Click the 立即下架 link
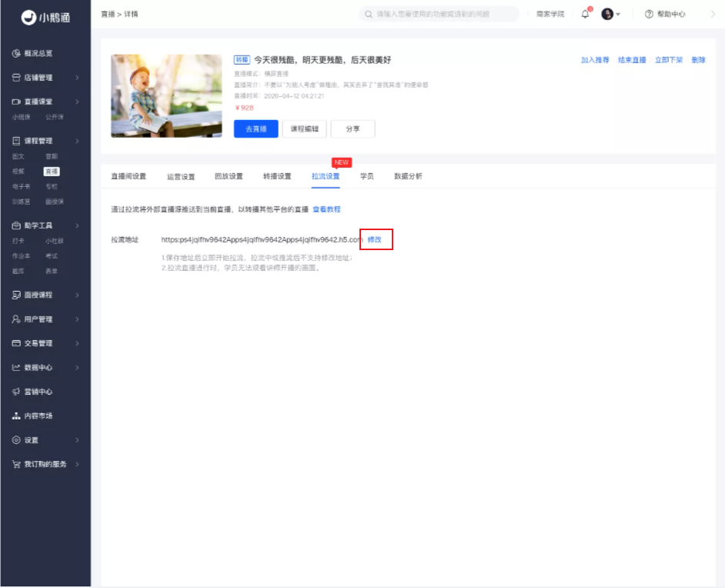725x588 pixels. pyautogui.click(x=669, y=60)
